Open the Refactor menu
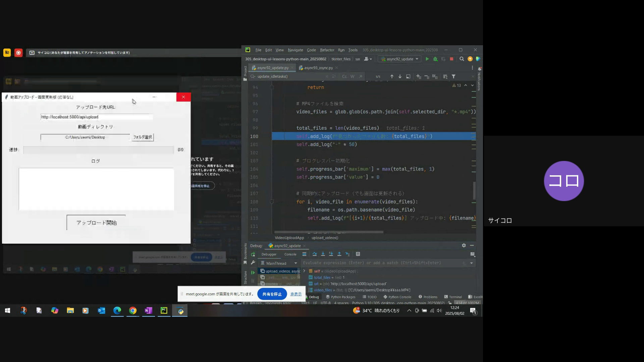Image resolution: width=644 pixels, height=362 pixels. tap(327, 50)
